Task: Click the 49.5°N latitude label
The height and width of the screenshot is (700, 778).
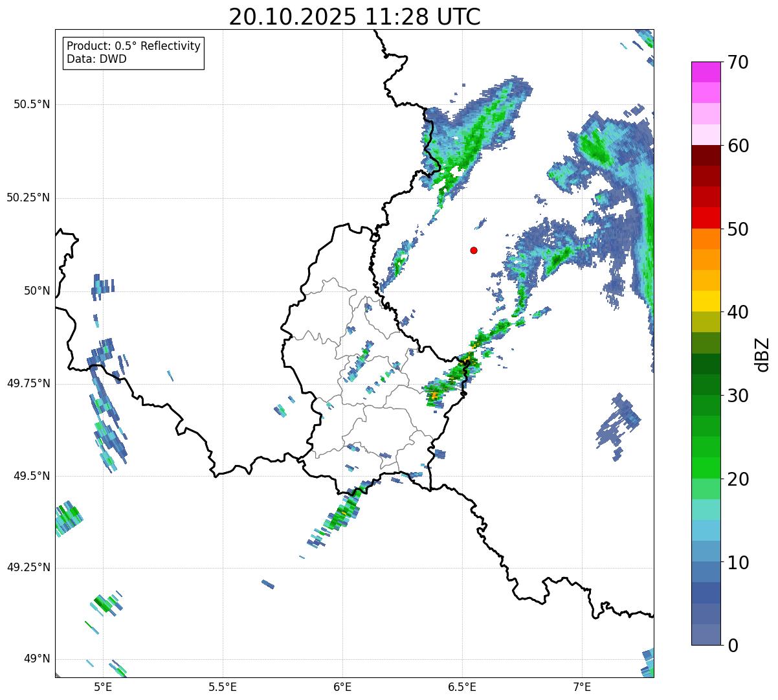Action: [32, 476]
